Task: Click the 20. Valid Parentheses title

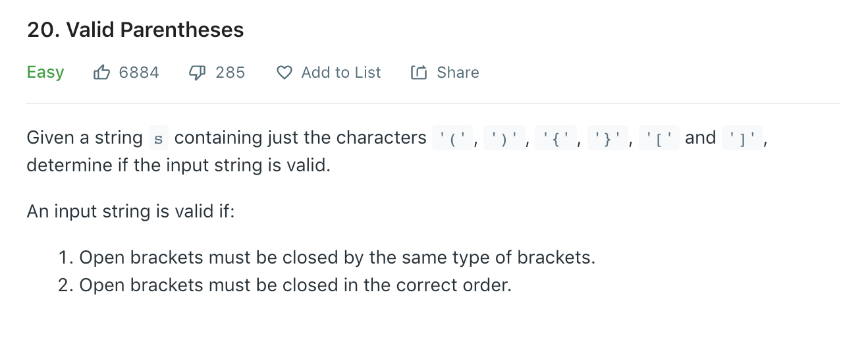Action: pos(136,30)
